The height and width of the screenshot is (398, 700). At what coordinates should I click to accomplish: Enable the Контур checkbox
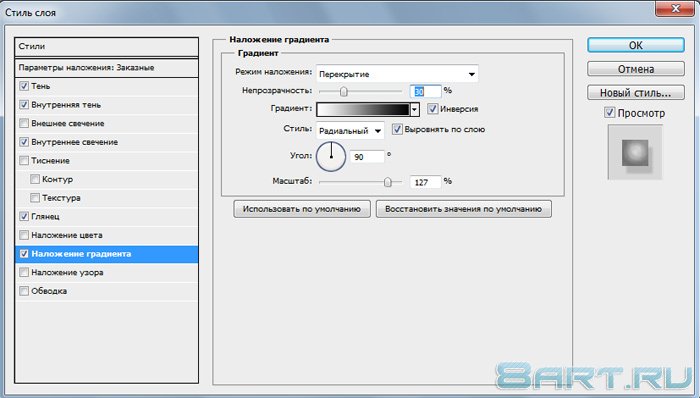click(35, 179)
